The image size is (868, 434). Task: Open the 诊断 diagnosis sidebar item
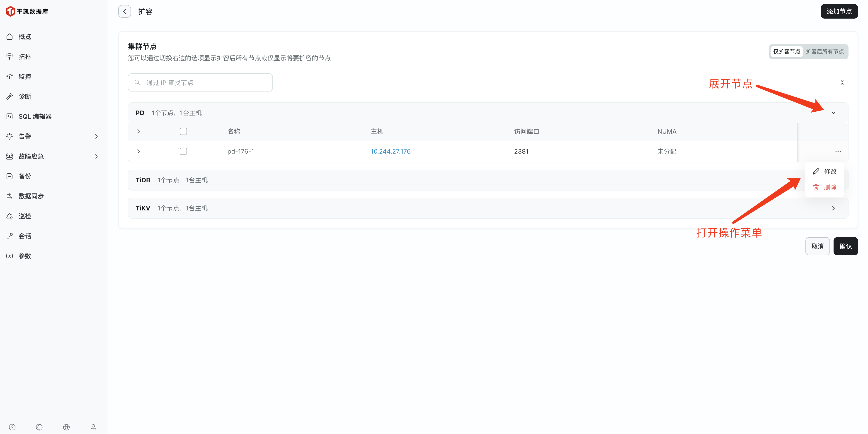[x=25, y=97]
